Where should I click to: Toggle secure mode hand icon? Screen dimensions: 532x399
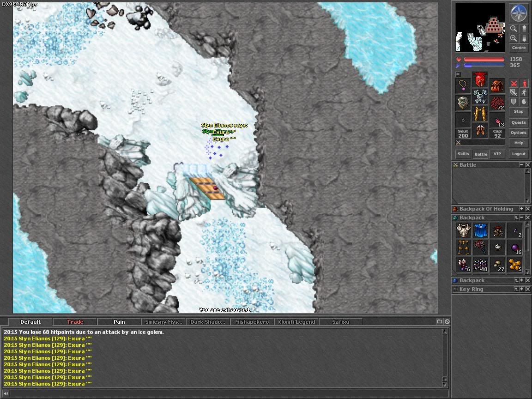(524, 102)
